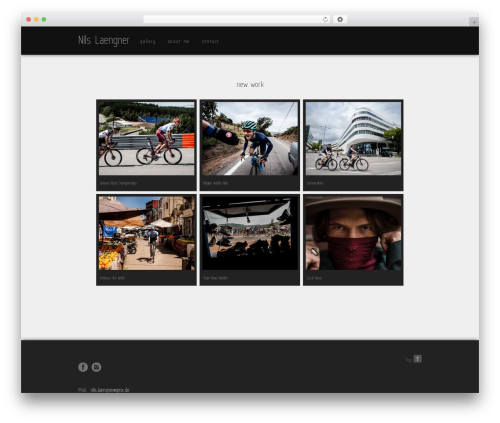Click caption under teal helmet cyclist photo
The image size is (500, 423).
point(215,183)
